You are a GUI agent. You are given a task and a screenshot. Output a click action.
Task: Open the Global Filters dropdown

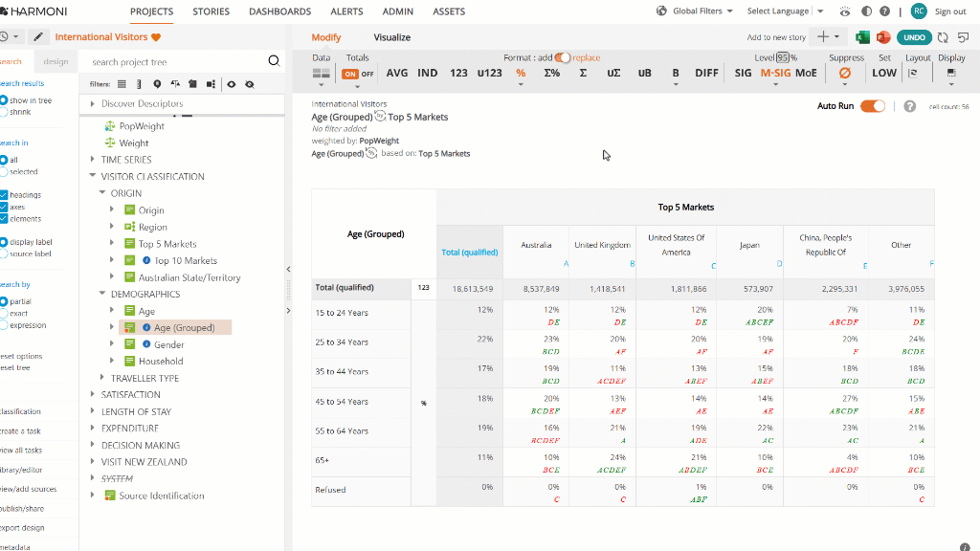(695, 11)
